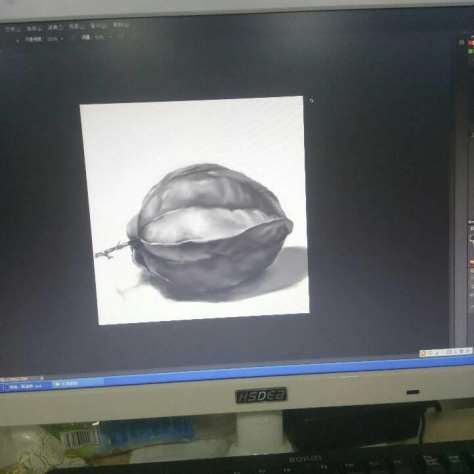Click the input method language bar
This screenshot has height=474, width=474.
click(446, 352)
